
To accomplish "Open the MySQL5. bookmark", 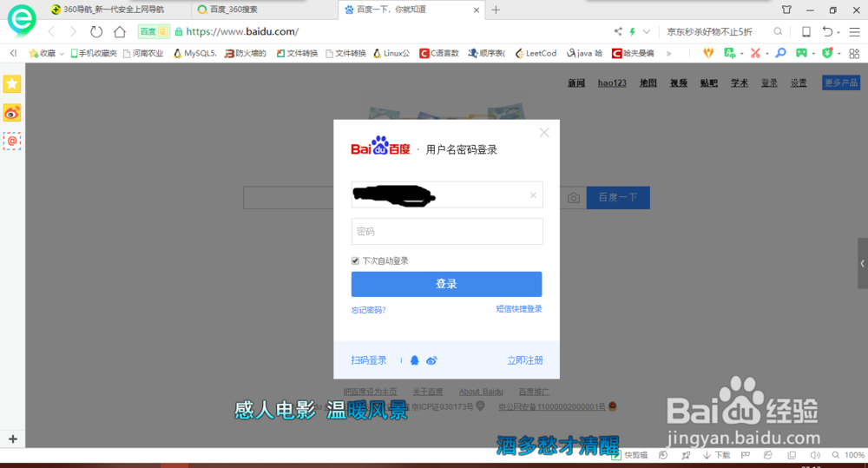I will [194, 53].
